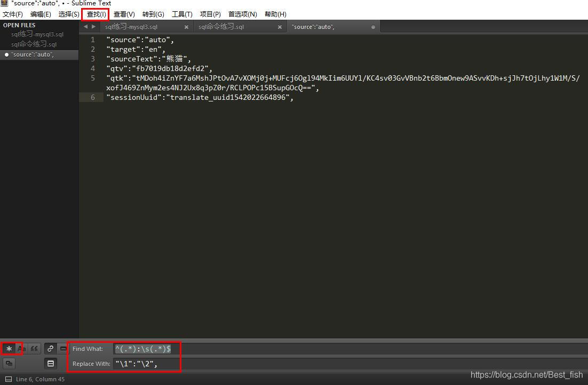Screen dimensions: 588x385
Task: Place cursor in the "sessionUuid" line
Action: [200, 98]
